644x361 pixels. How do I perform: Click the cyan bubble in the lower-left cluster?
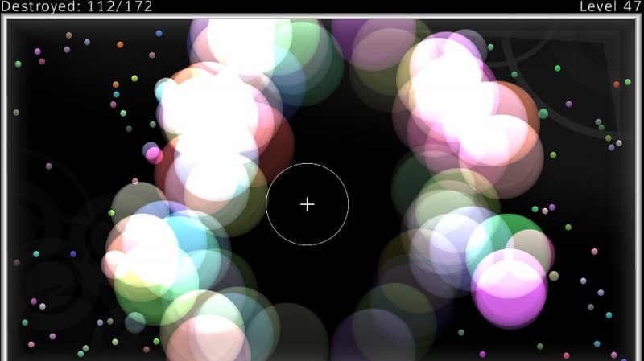[x=188, y=235]
